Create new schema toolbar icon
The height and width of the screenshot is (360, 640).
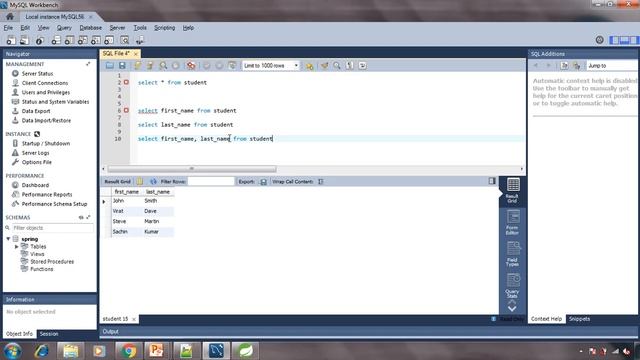point(56,40)
